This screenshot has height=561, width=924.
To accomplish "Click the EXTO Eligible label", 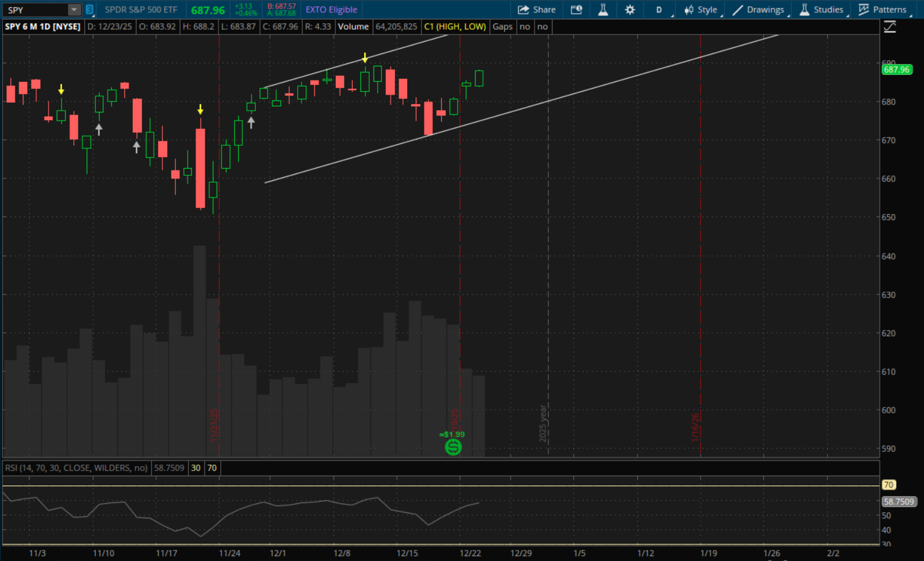I will [x=331, y=10].
